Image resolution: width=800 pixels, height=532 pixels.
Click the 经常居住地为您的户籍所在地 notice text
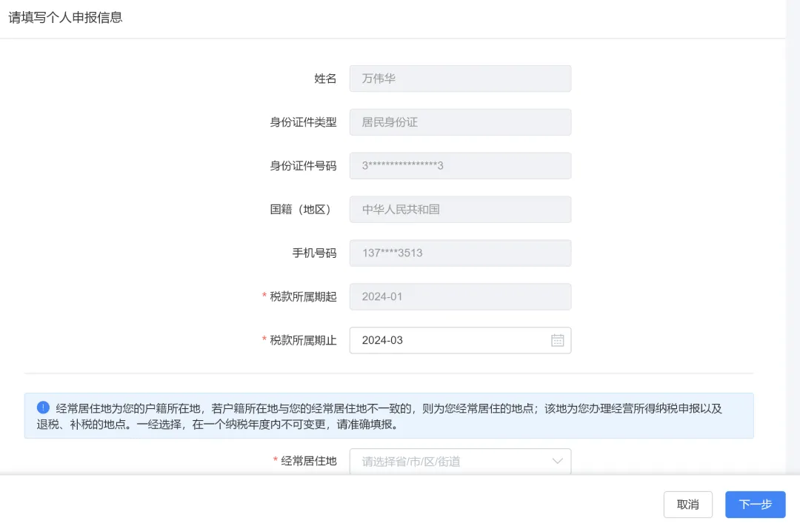pyautogui.click(x=379, y=416)
